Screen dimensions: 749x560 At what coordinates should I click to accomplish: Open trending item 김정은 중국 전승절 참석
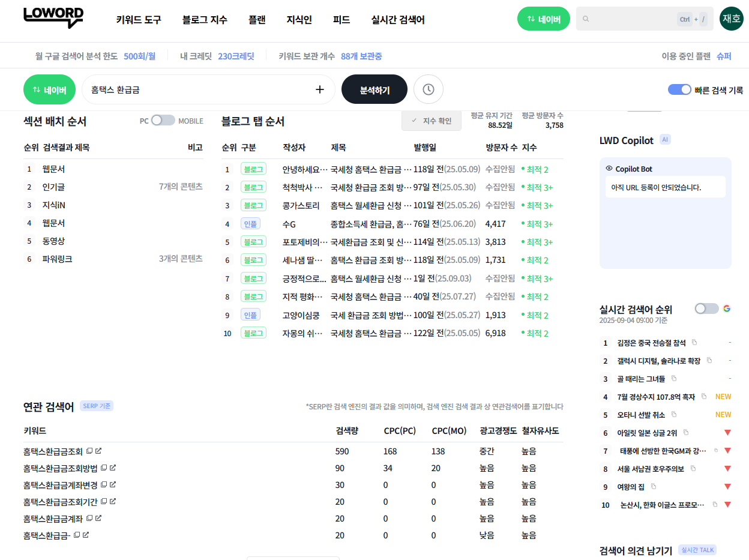(651, 343)
